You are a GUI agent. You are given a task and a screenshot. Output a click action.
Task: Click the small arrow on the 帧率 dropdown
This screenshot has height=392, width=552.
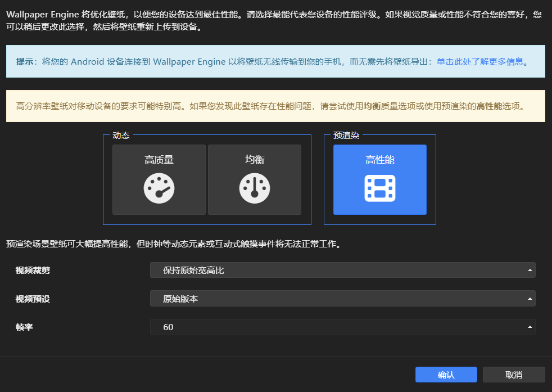(529, 327)
